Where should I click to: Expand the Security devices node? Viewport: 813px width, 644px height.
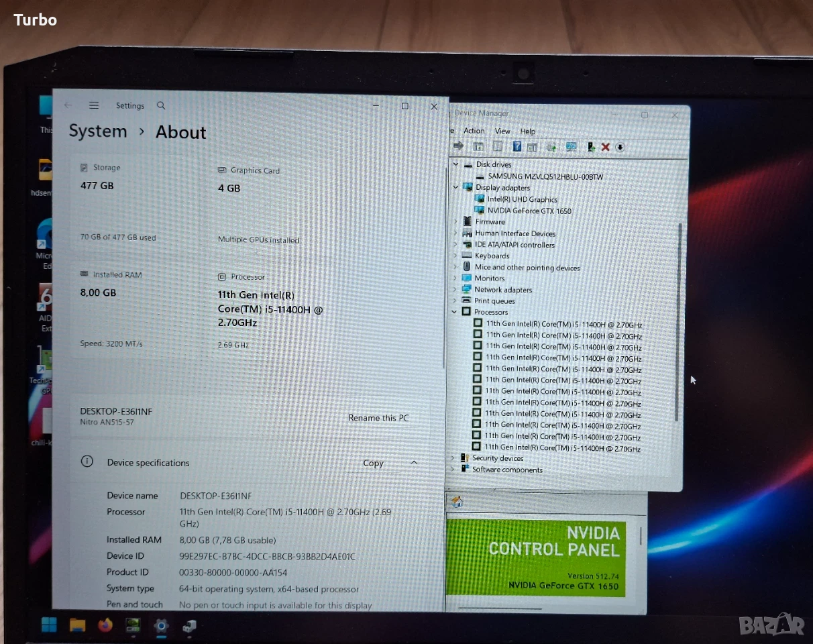coord(453,458)
